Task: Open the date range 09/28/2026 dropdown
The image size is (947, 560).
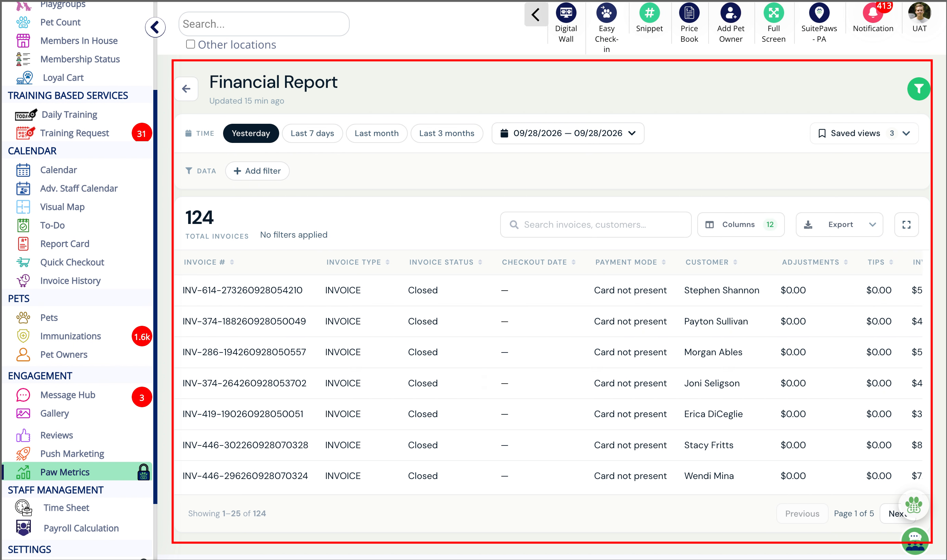Action: coord(568,133)
